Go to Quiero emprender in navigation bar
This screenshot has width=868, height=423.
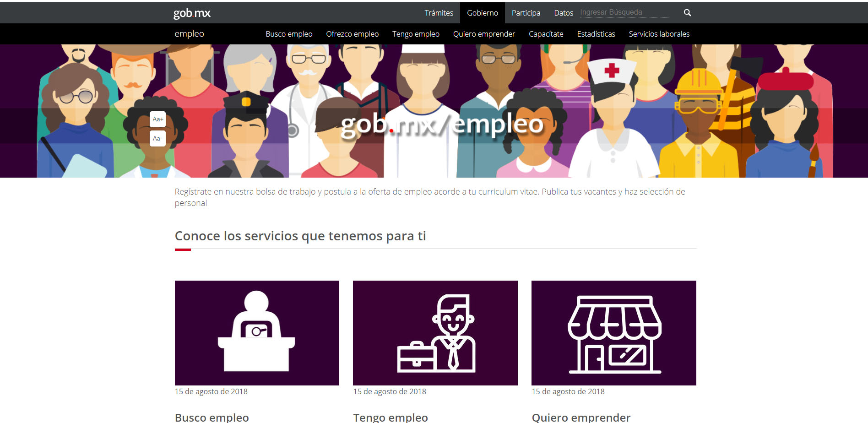click(484, 34)
